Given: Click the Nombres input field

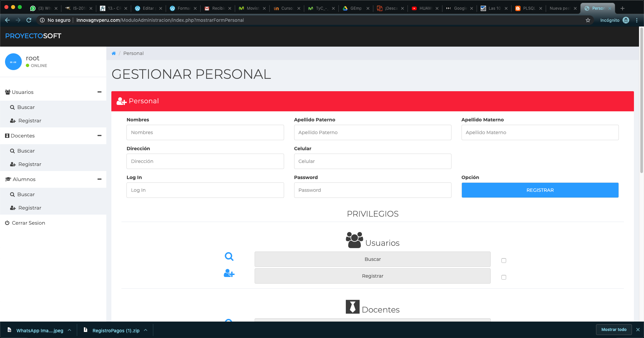Looking at the screenshot, I should tap(205, 132).
